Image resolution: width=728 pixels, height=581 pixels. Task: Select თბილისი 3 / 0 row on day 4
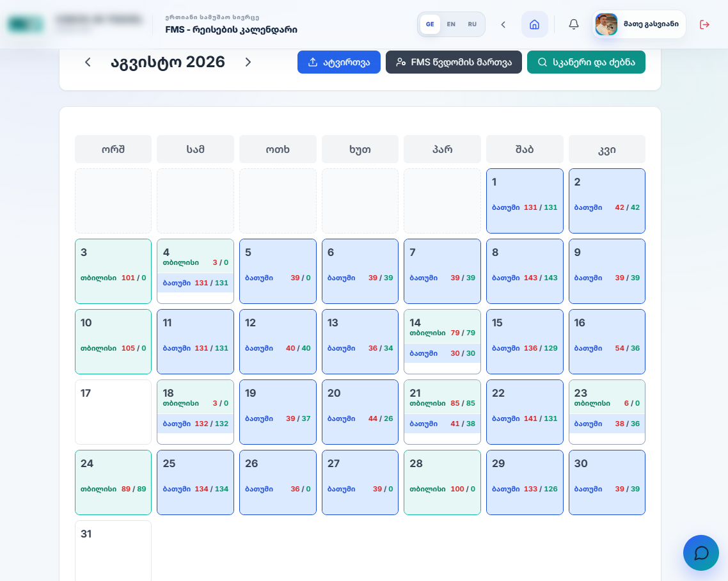pos(196,263)
